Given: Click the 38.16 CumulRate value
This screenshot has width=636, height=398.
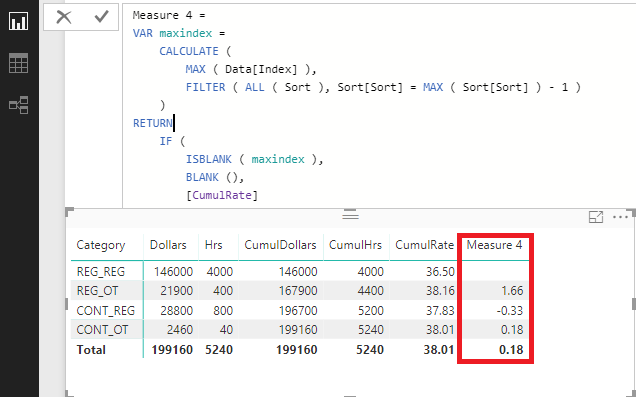Looking at the screenshot, I should (440, 291).
